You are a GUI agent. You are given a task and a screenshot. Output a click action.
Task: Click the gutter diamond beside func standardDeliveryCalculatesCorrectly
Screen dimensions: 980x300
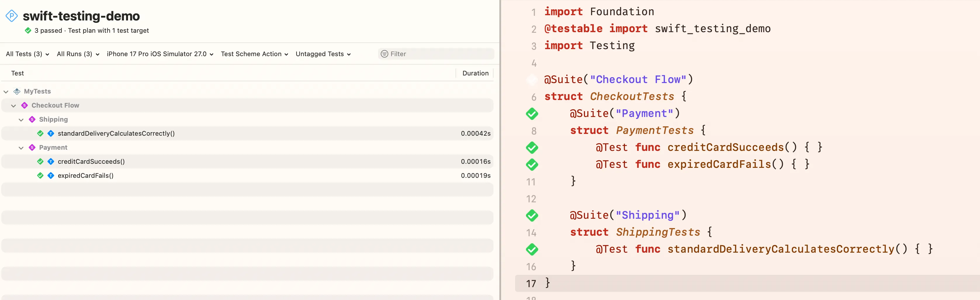pos(532,249)
